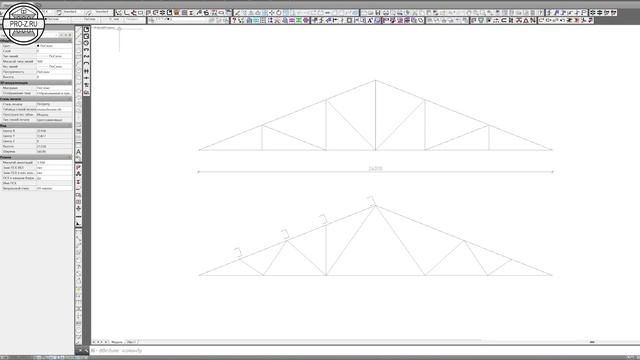Click the Вес линий property row
This screenshot has width=640, height=360.
pyautogui.click(x=36, y=67)
